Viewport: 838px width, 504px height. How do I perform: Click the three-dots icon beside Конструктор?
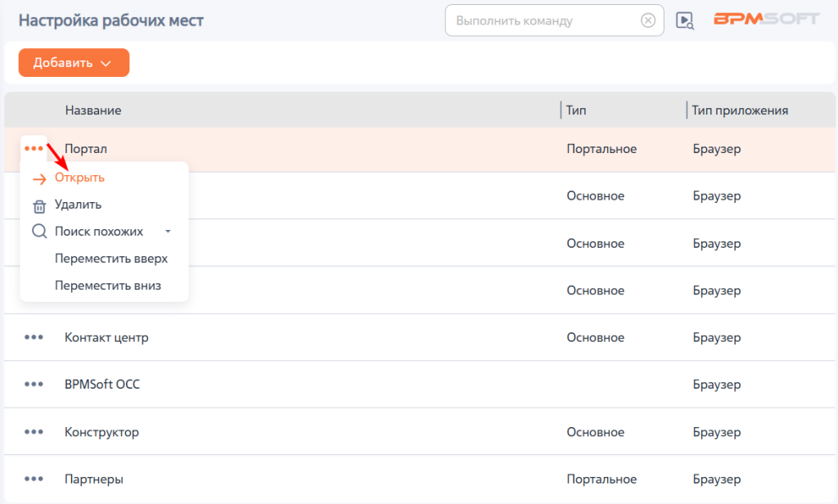click(34, 432)
